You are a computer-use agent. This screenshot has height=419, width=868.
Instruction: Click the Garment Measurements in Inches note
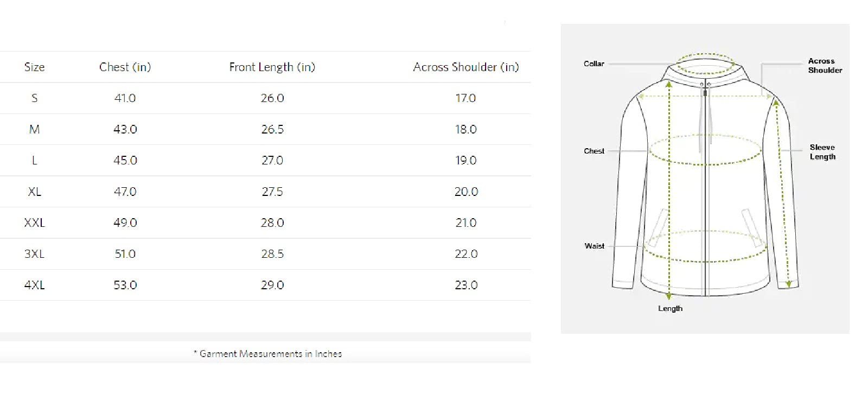point(268,354)
